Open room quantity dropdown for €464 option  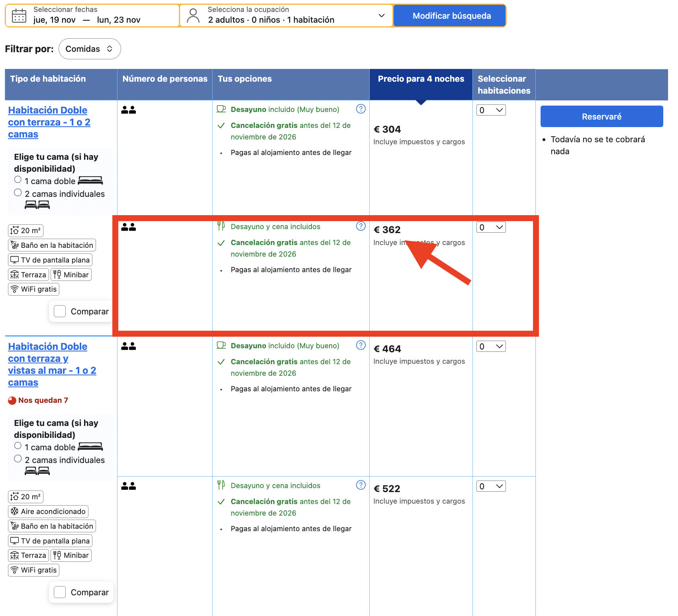click(x=491, y=346)
